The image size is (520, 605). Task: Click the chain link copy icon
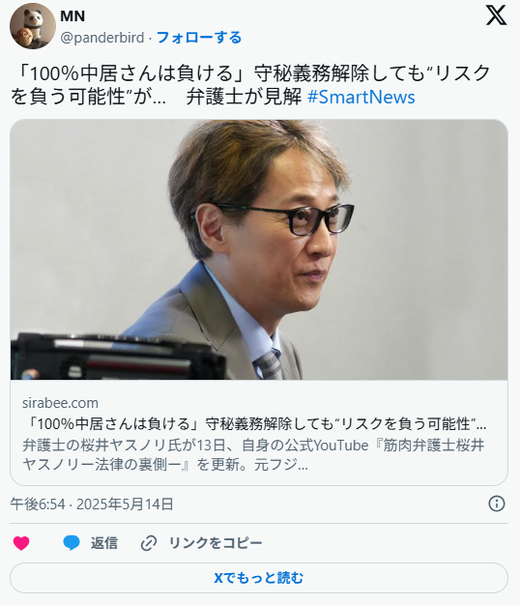click(149, 543)
